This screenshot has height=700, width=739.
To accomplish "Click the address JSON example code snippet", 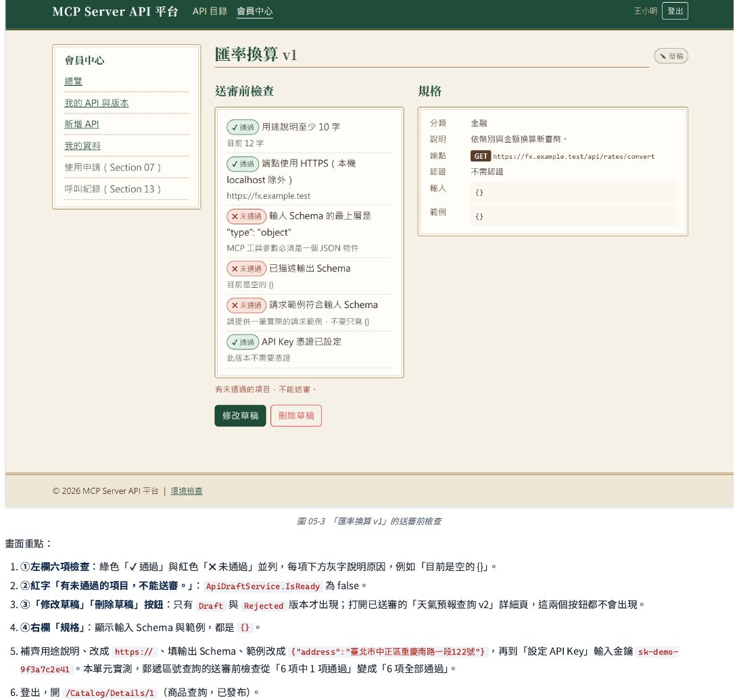I will click(388, 652).
